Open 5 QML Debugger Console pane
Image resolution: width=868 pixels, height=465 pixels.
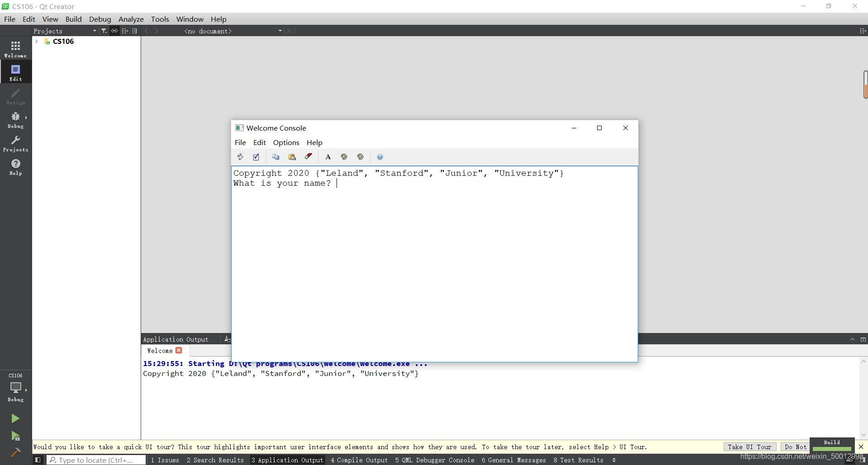click(435, 460)
